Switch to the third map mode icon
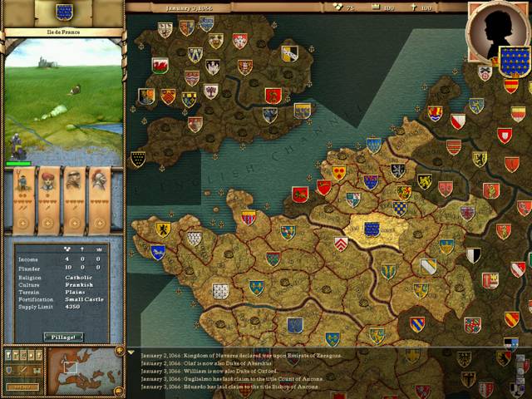This screenshot has width=532, height=399. click(x=23, y=355)
